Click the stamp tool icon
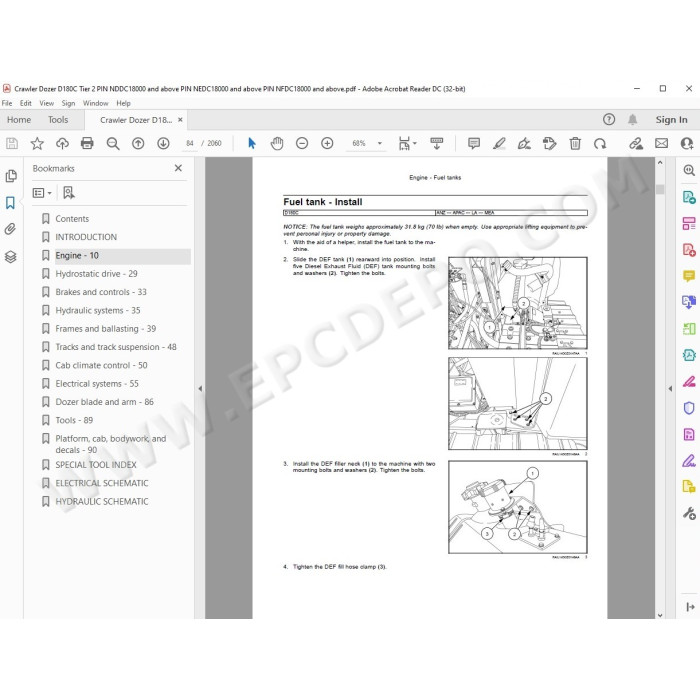700x700 pixels. coord(550,143)
